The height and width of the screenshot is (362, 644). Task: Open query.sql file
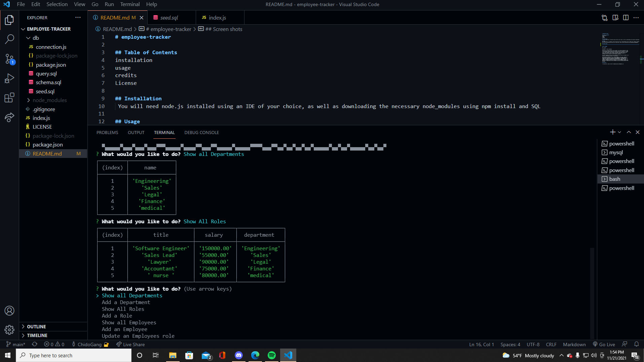pyautogui.click(x=53, y=73)
